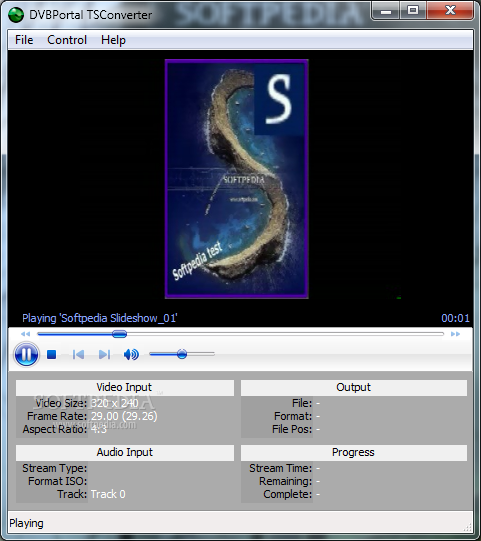The width and height of the screenshot is (481, 541).
Task: Click the window resize grip
Action: (468, 527)
